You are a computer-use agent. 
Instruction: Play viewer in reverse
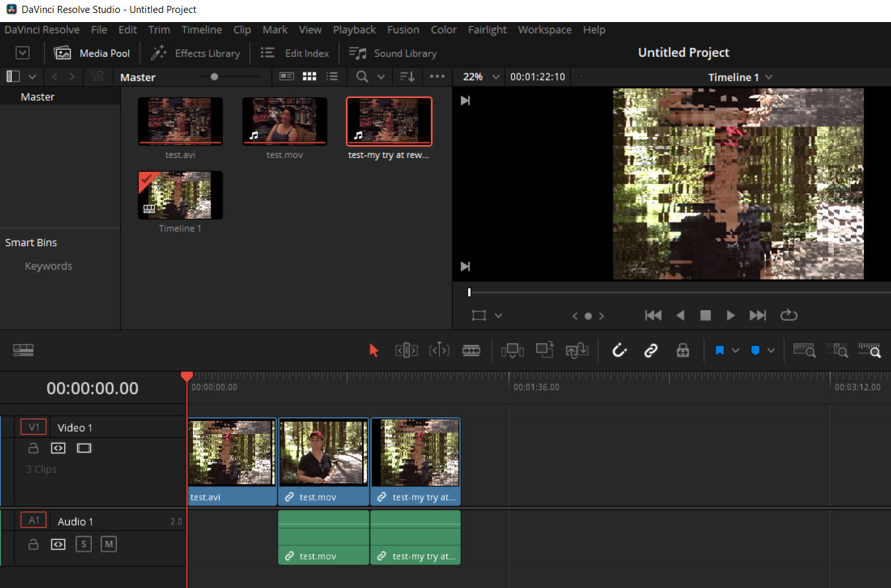click(680, 315)
